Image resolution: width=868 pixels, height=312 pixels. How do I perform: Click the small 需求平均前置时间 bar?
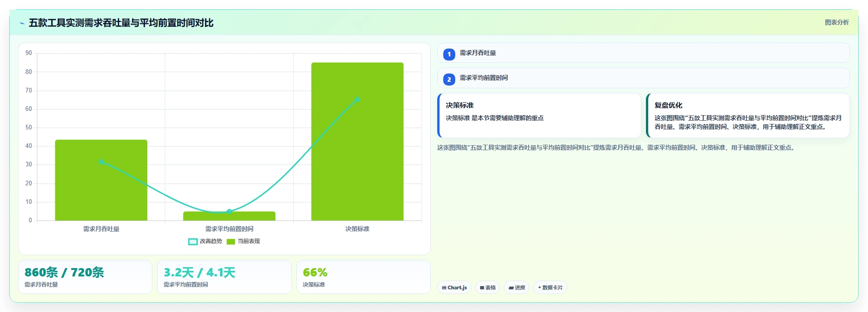229,216
